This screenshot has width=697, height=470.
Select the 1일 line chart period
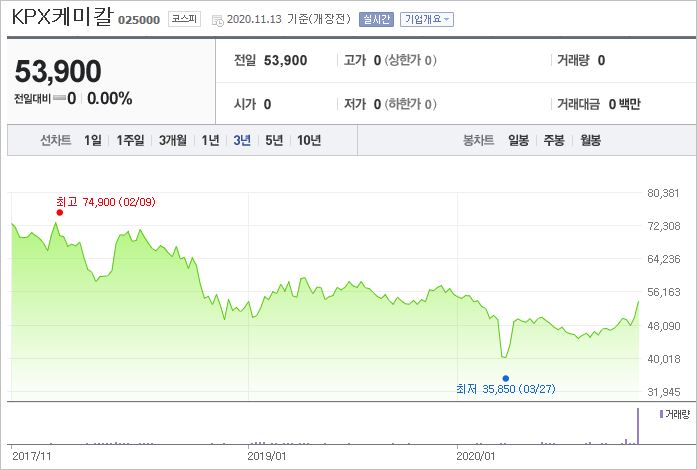(93, 141)
